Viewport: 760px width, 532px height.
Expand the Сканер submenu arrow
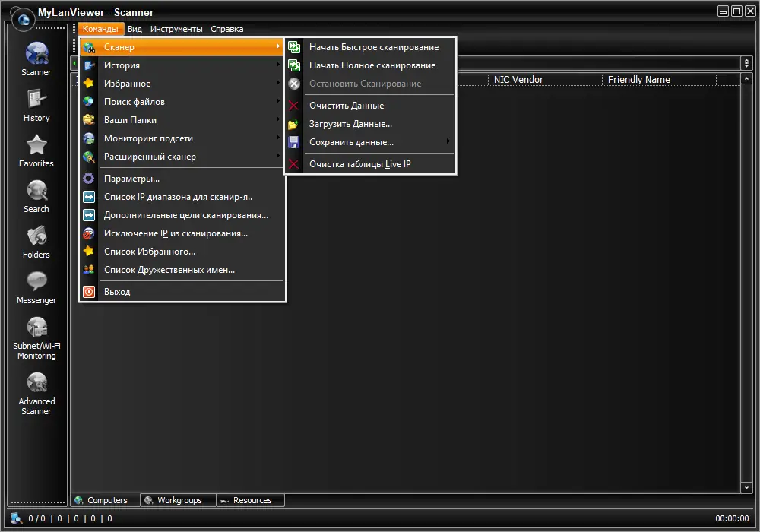278,46
